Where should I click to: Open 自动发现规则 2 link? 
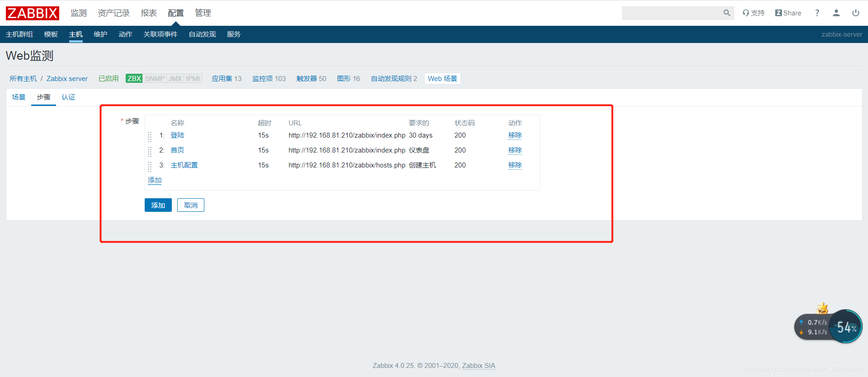394,79
